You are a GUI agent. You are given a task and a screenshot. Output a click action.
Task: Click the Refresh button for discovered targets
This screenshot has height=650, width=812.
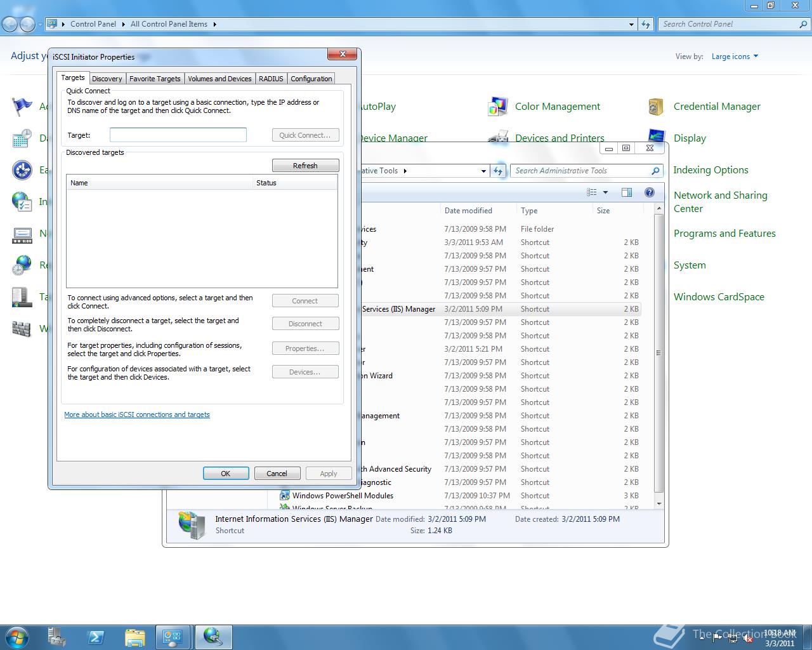(305, 165)
